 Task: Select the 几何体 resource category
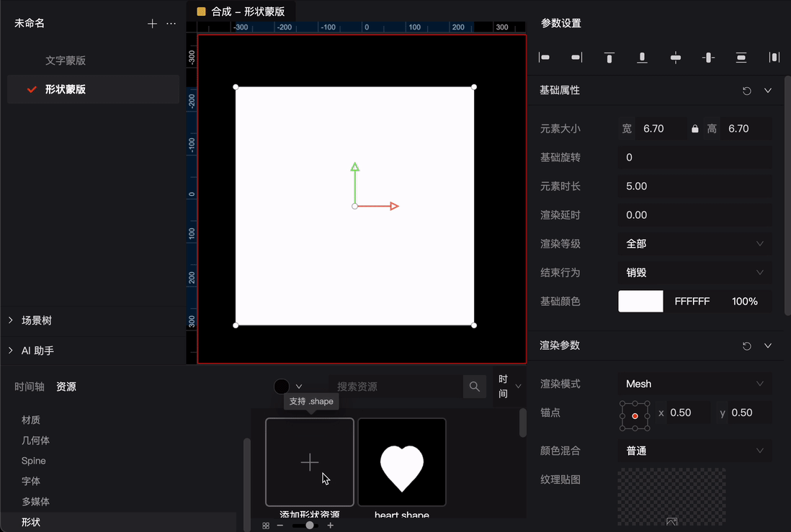tap(35, 441)
